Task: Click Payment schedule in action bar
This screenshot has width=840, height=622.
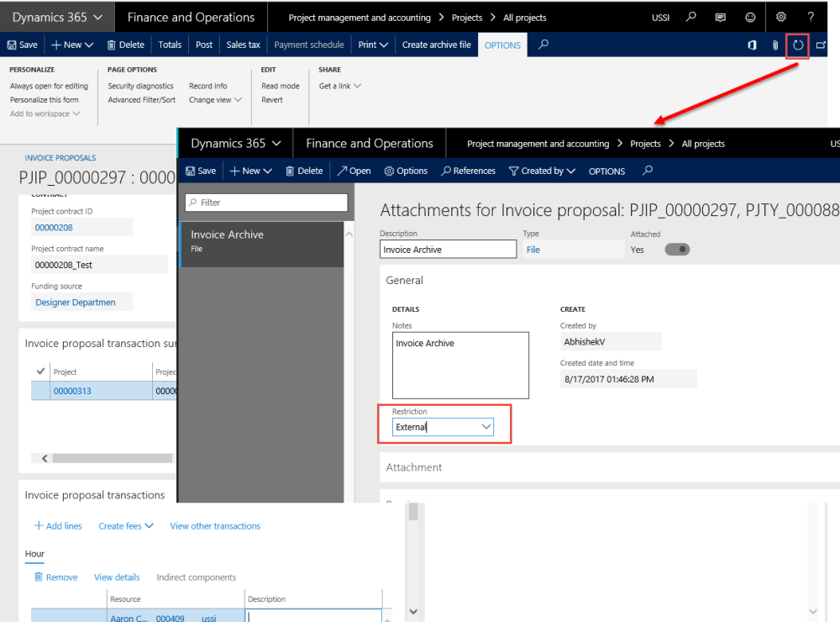Action: click(x=309, y=45)
